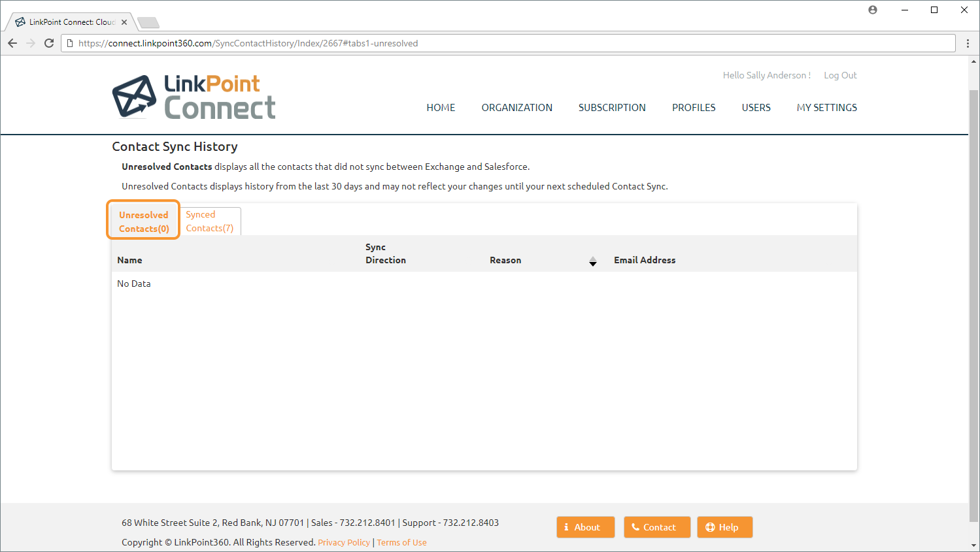This screenshot has height=552, width=980.
Task: Open the Chrome user profile icon
Action: pos(873,10)
